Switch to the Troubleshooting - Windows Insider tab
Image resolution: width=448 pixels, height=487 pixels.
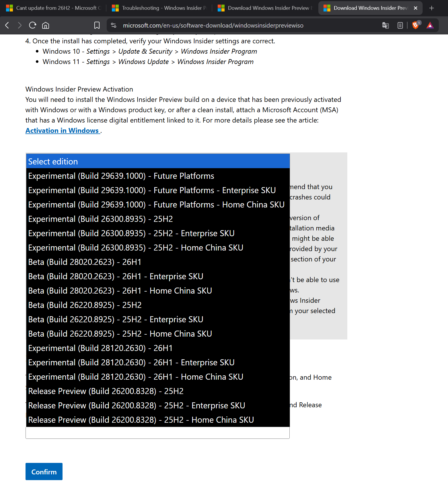[159, 8]
